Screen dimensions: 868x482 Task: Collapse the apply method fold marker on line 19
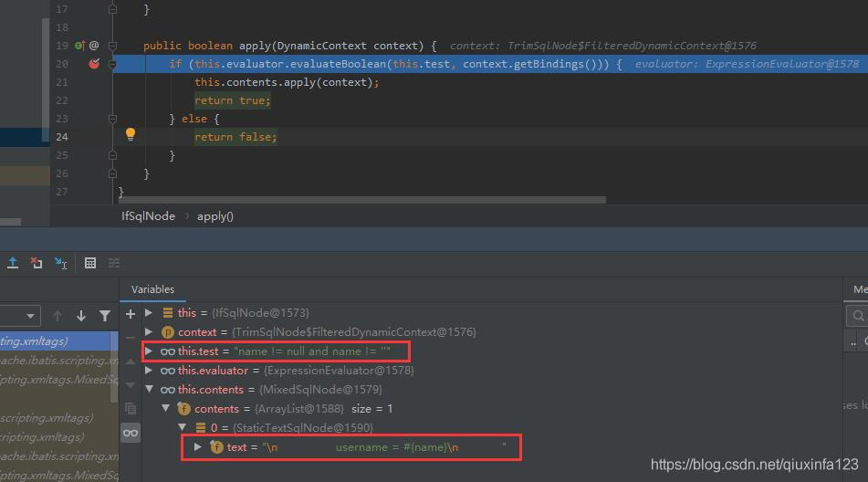[112, 46]
